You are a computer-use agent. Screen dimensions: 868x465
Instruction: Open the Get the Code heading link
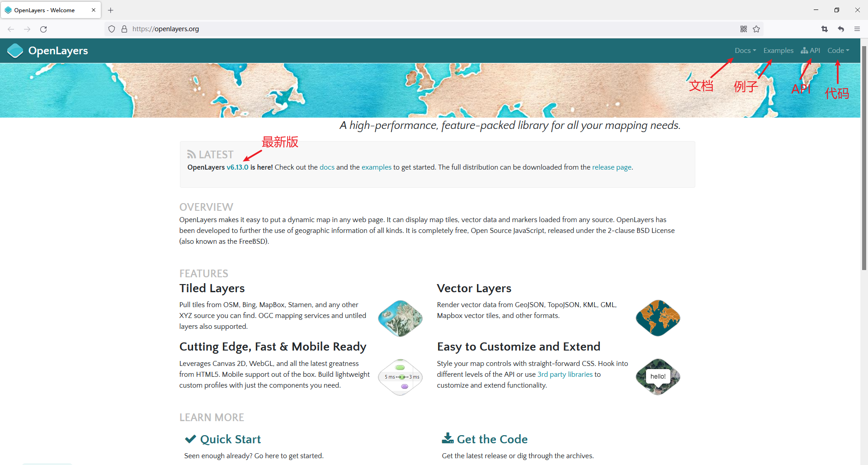(x=492, y=439)
